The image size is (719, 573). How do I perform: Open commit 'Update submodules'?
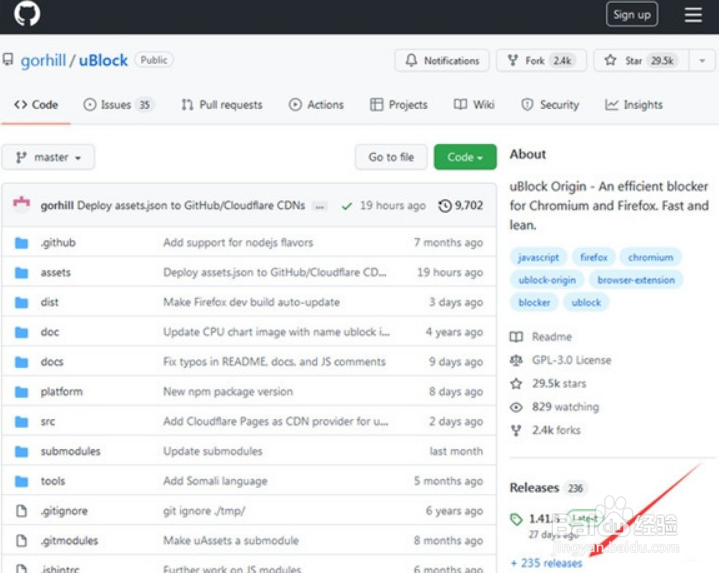coord(213,451)
